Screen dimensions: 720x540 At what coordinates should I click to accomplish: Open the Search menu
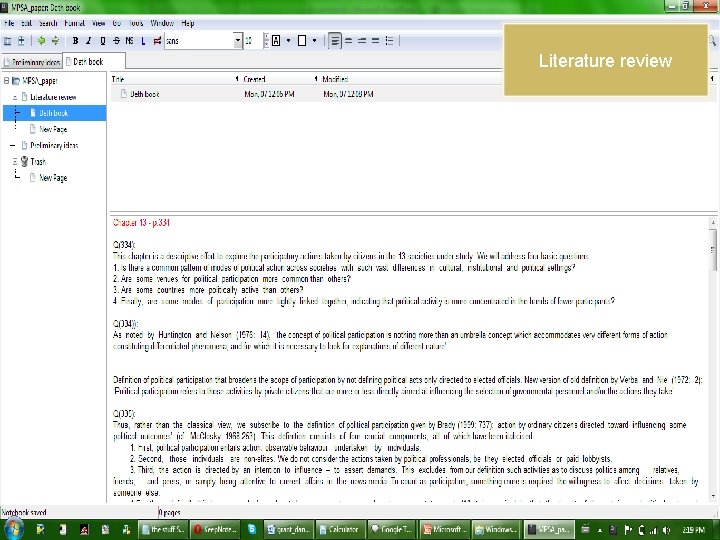[x=48, y=23]
